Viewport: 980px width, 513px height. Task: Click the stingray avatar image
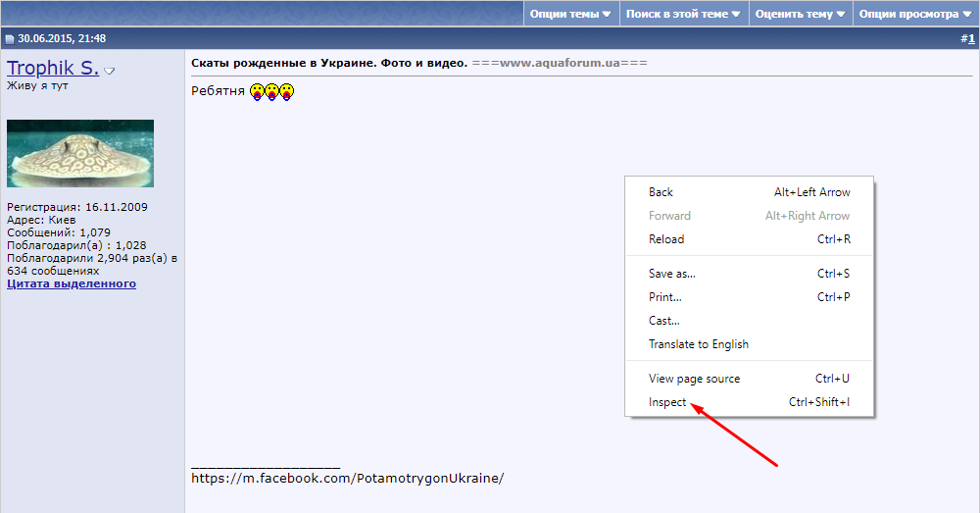[80, 153]
